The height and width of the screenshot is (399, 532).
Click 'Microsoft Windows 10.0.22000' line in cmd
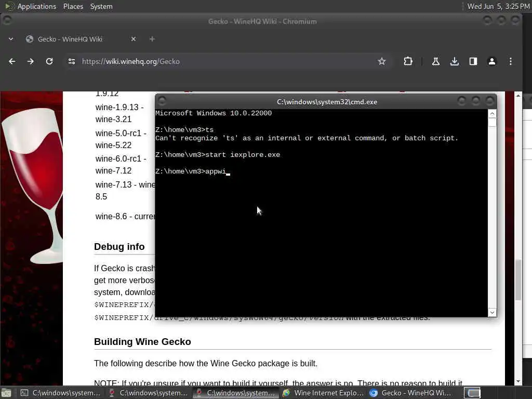click(214, 113)
